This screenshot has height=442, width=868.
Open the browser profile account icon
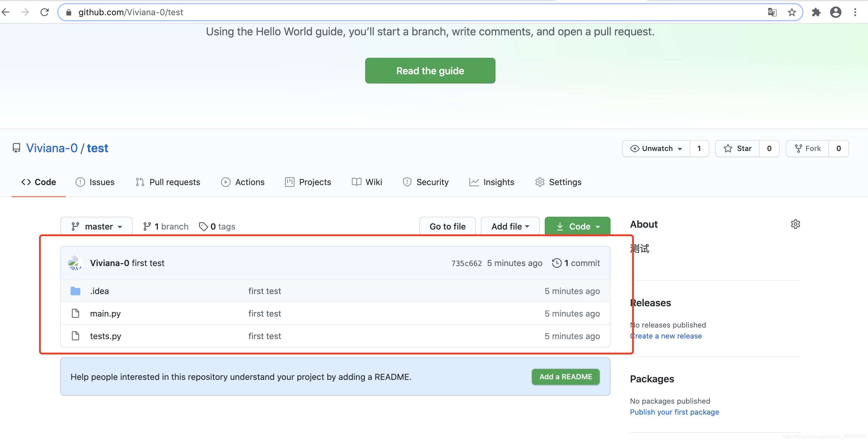coord(835,12)
